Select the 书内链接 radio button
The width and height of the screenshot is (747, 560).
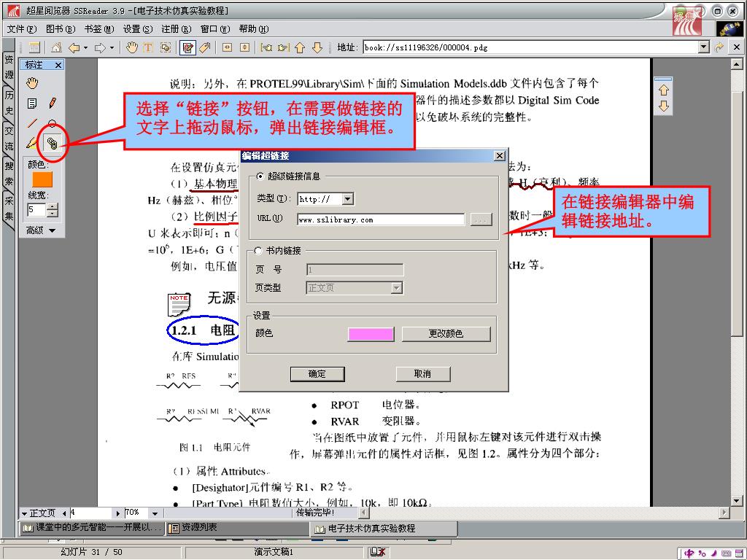click(258, 251)
